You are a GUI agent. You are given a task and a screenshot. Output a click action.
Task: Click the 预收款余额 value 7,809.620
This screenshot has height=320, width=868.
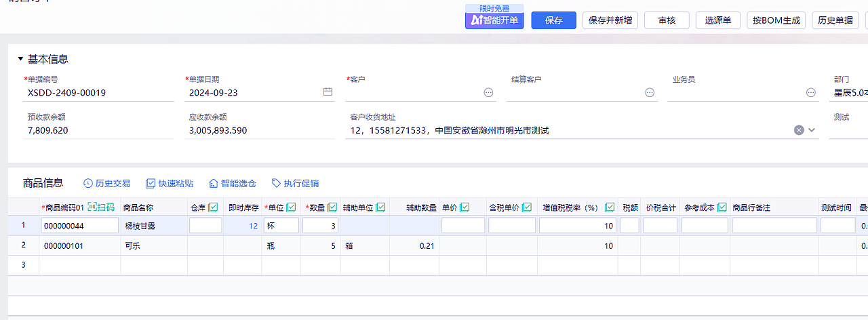point(48,130)
